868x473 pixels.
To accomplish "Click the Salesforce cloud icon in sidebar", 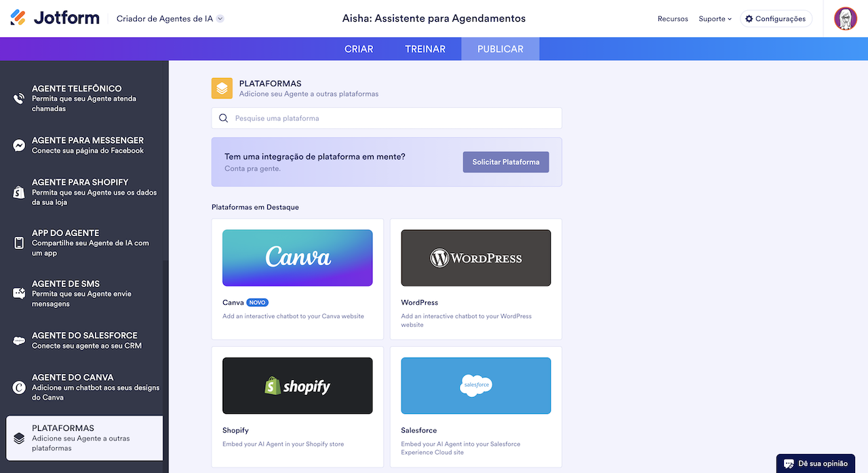I will coord(19,341).
